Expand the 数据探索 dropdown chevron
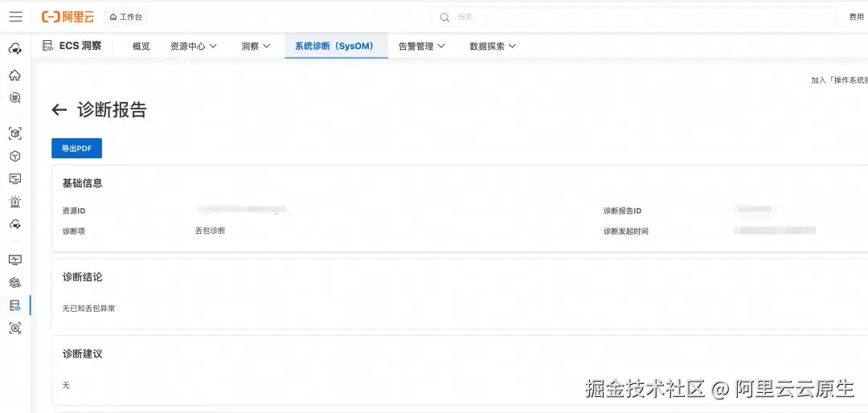 [x=512, y=47]
